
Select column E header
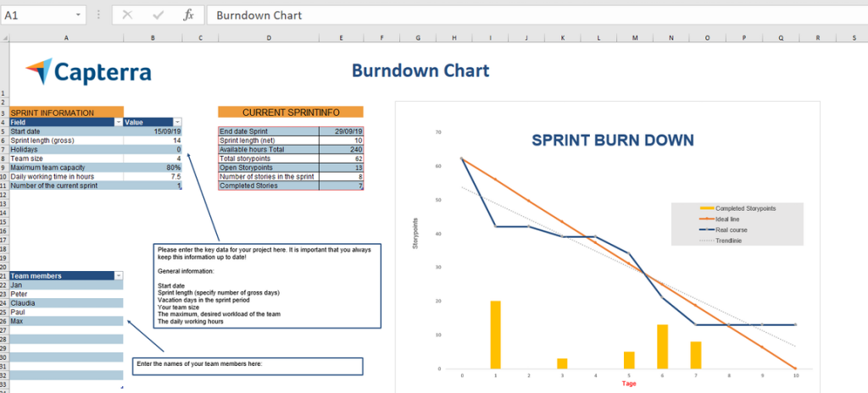click(x=341, y=38)
